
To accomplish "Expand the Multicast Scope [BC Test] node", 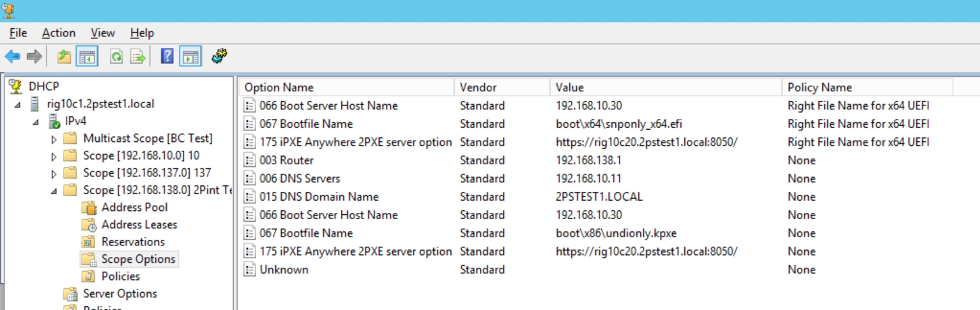I will 54,139.
